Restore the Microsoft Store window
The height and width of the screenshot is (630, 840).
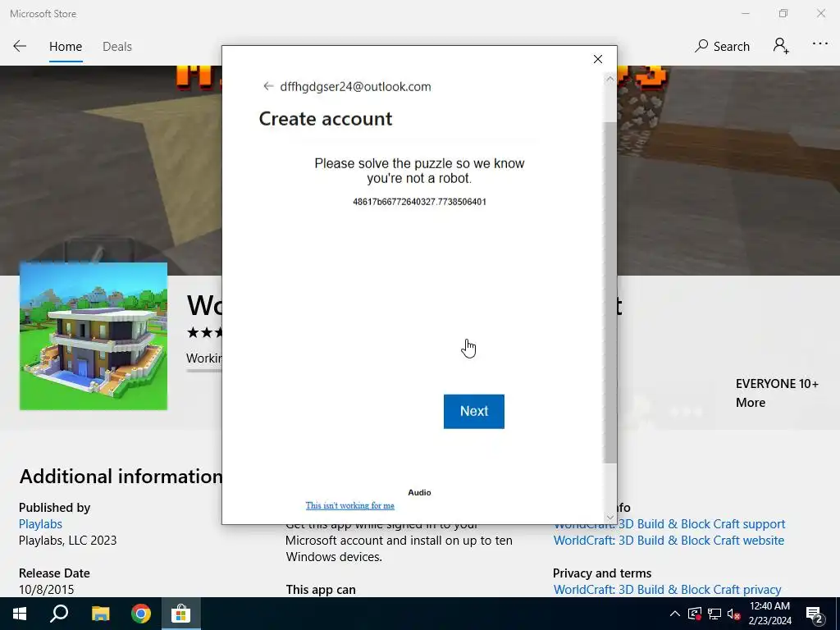pyautogui.click(x=783, y=13)
